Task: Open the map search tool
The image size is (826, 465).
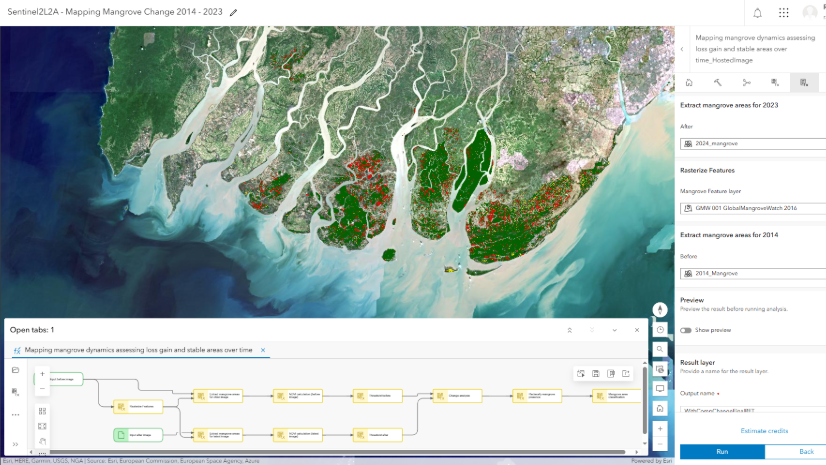Action: [660, 349]
